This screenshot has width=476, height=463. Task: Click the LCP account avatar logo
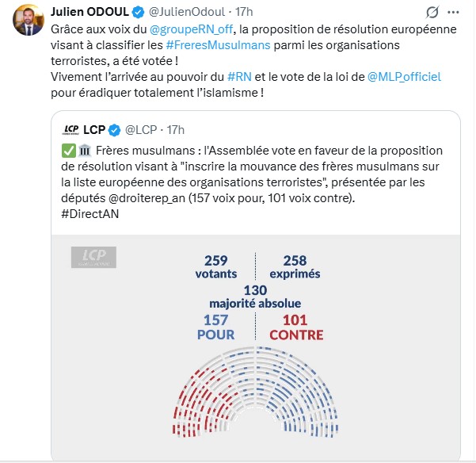(x=70, y=129)
